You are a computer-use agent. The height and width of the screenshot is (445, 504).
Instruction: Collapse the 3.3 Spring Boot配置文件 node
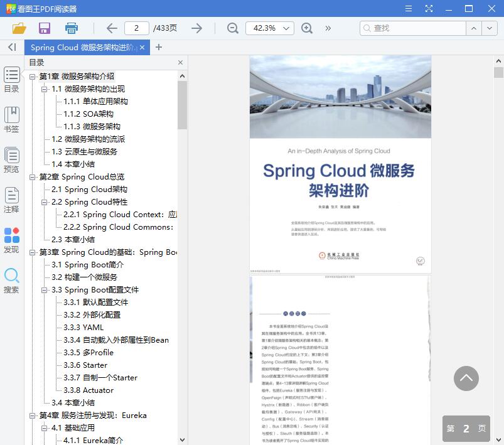click(x=45, y=290)
